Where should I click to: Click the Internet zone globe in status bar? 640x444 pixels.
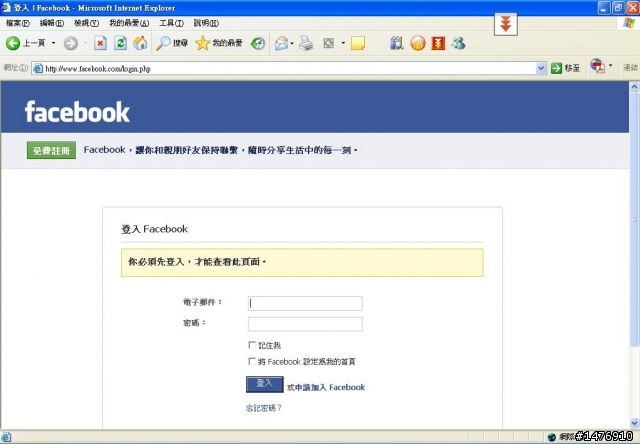click(x=552, y=437)
